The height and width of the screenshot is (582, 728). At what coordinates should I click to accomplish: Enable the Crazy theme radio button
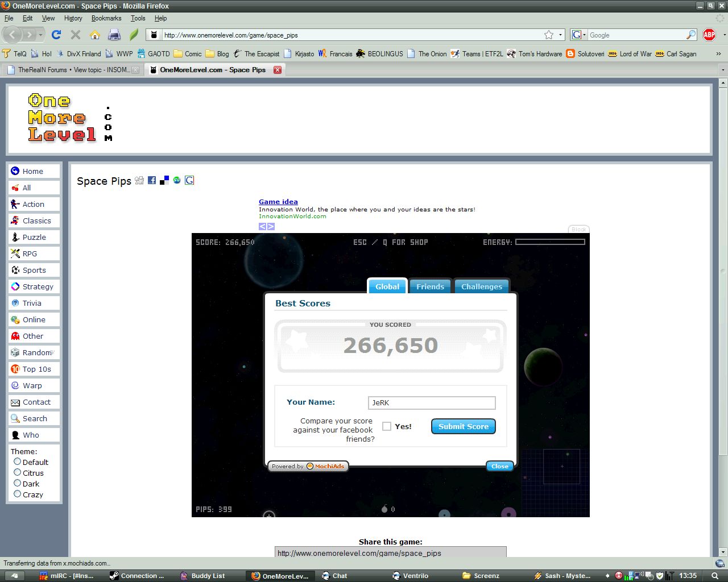coord(17,494)
